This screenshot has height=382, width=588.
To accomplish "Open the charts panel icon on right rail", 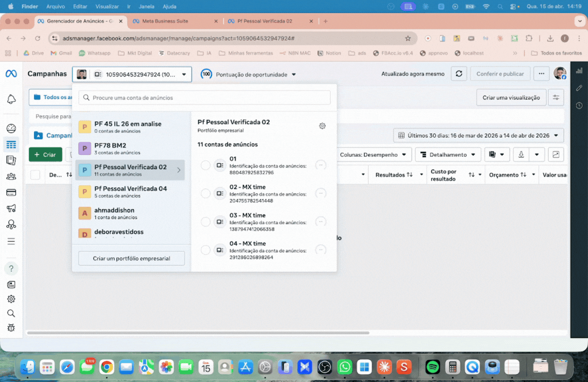I will [x=579, y=70].
